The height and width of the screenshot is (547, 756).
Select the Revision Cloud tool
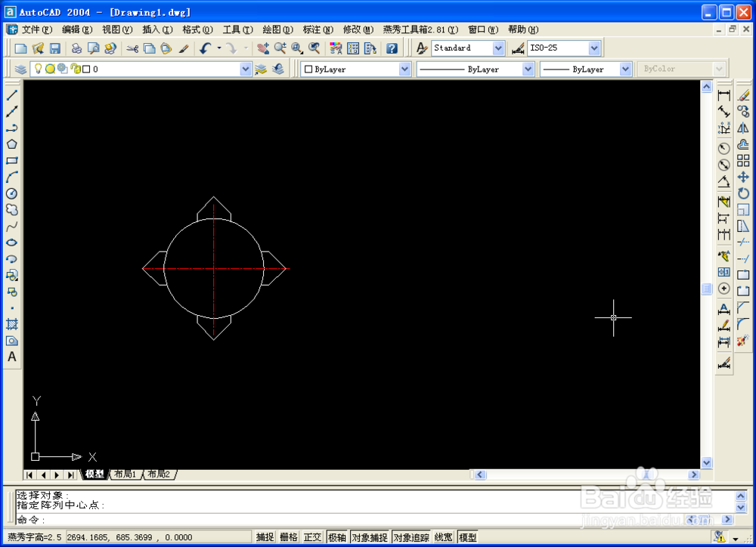[x=12, y=209]
